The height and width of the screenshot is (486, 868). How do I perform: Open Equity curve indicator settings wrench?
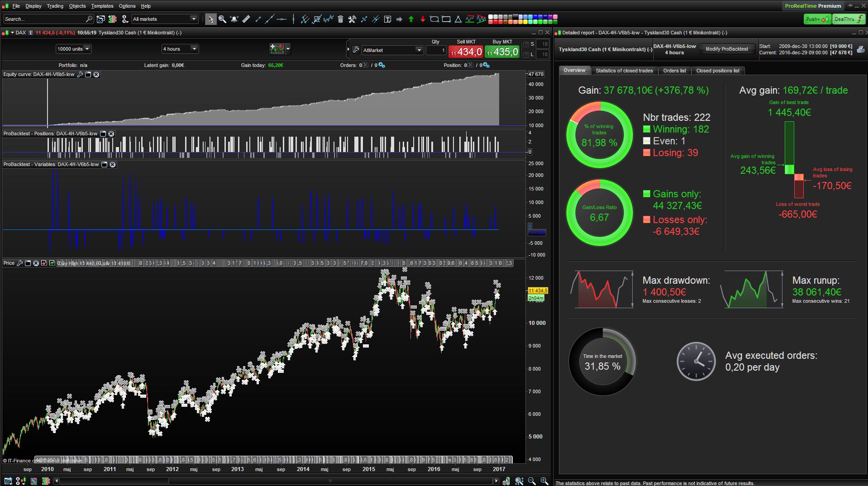point(80,74)
